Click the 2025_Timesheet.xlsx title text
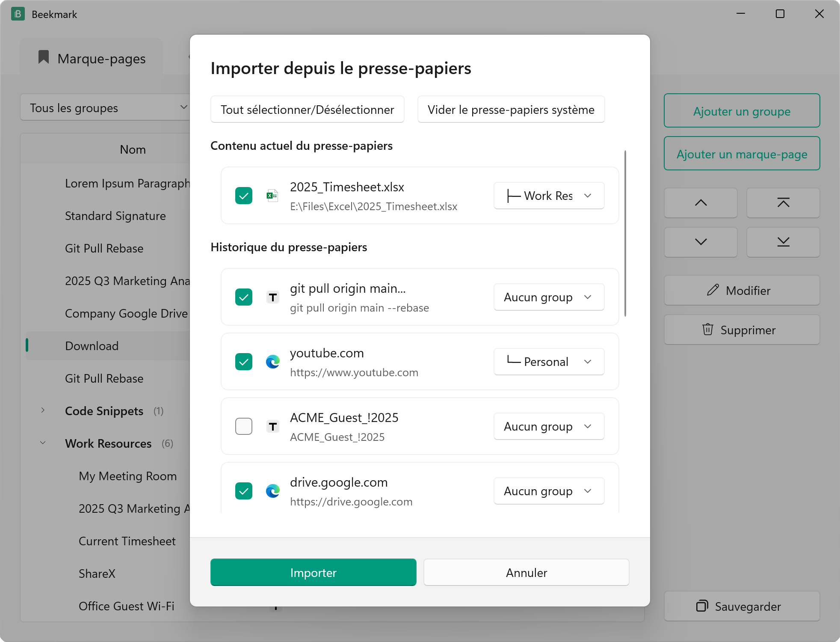840x642 pixels. pyautogui.click(x=347, y=187)
